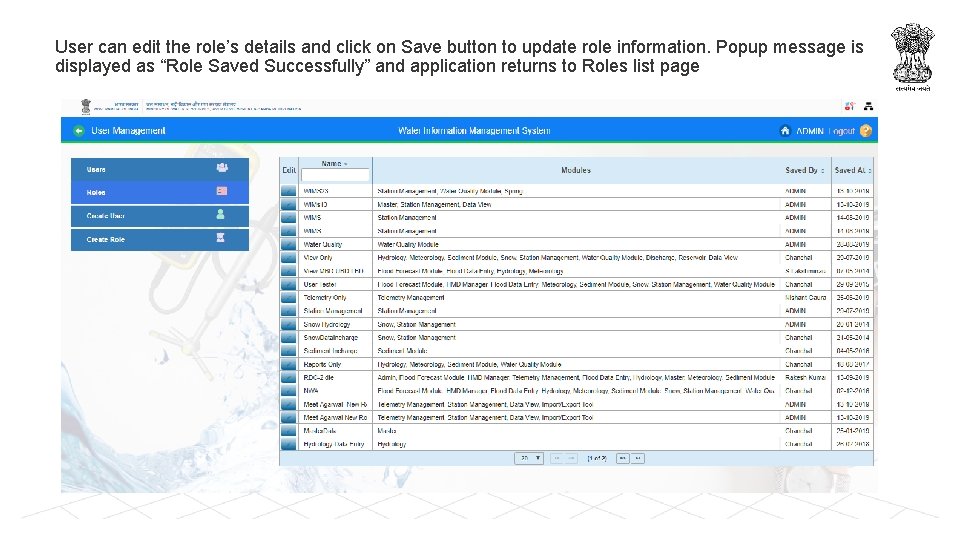Go to home via the house icon
The height and width of the screenshot is (540, 960).
[785, 130]
